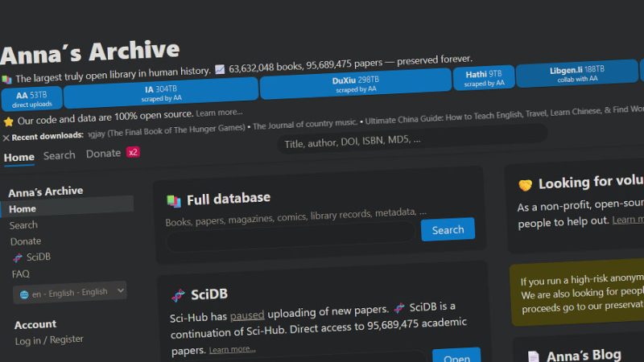Click the blue Search button
Screen dimensions: 644x362
point(448,229)
